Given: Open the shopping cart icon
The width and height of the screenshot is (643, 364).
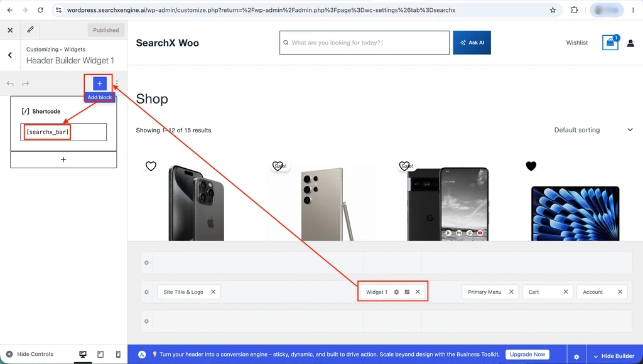Looking at the screenshot, I should (610, 43).
